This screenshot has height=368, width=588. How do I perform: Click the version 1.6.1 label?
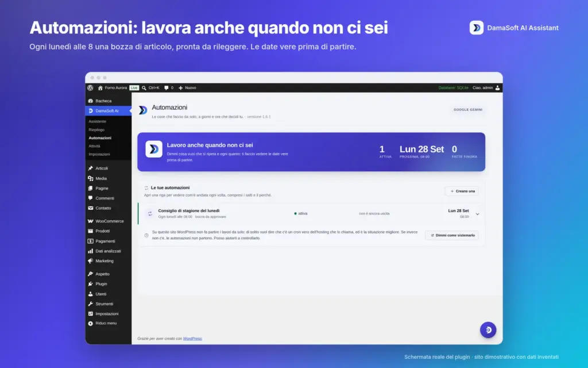pyautogui.click(x=259, y=117)
